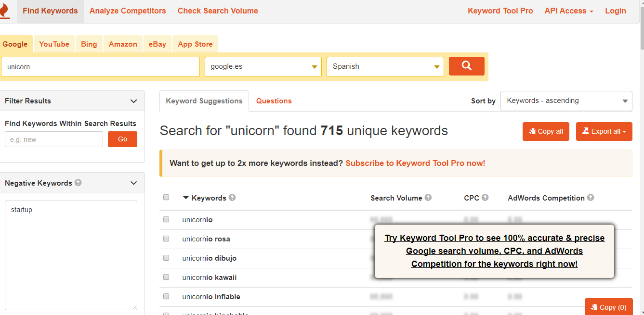Click the Copy all button
This screenshot has width=644, height=315.
(546, 131)
